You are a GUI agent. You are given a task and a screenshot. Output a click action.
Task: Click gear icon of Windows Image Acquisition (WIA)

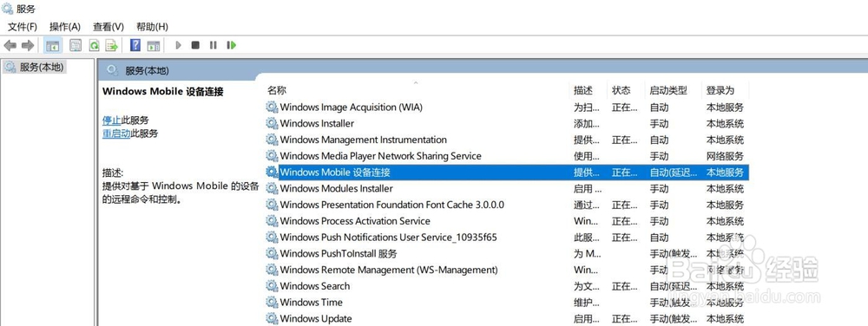click(272, 108)
